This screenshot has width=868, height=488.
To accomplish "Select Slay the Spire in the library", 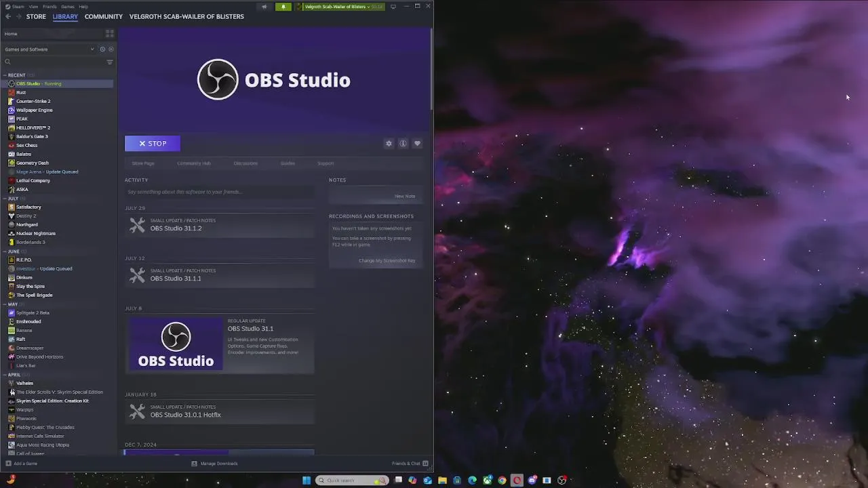I will click(x=31, y=286).
